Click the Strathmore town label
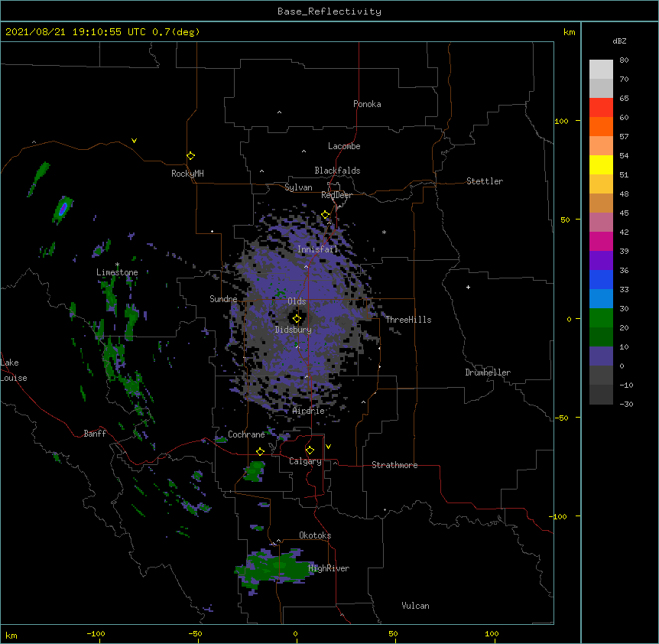The image size is (659, 644). click(394, 465)
